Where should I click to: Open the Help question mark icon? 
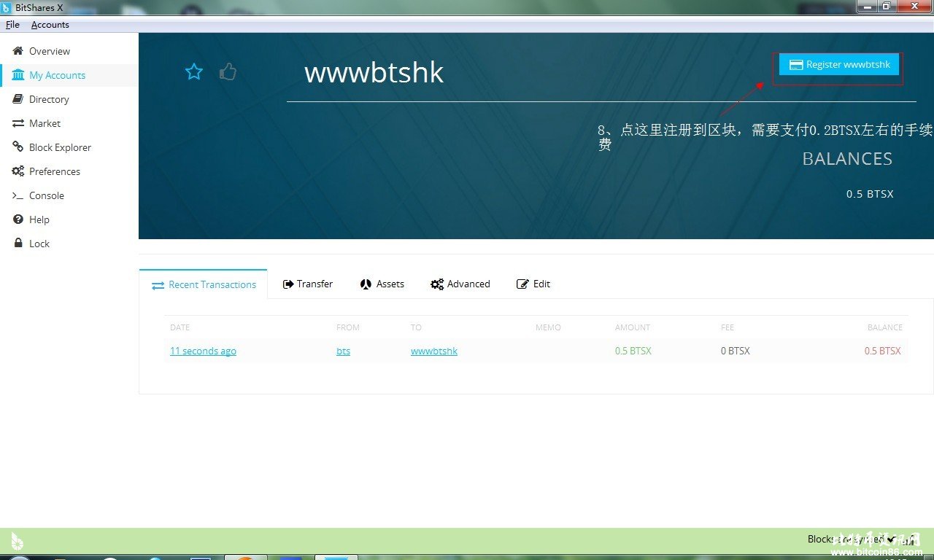click(x=18, y=219)
